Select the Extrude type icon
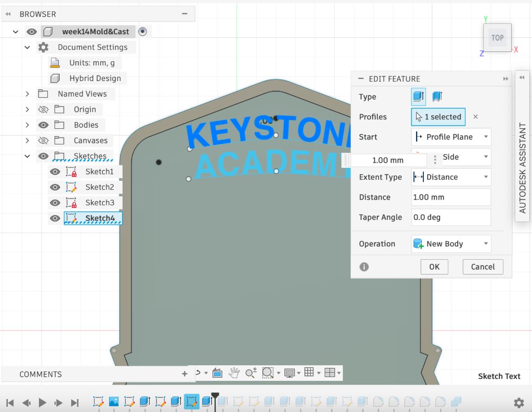The image size is (532, 412). click(x=419, y=97)
